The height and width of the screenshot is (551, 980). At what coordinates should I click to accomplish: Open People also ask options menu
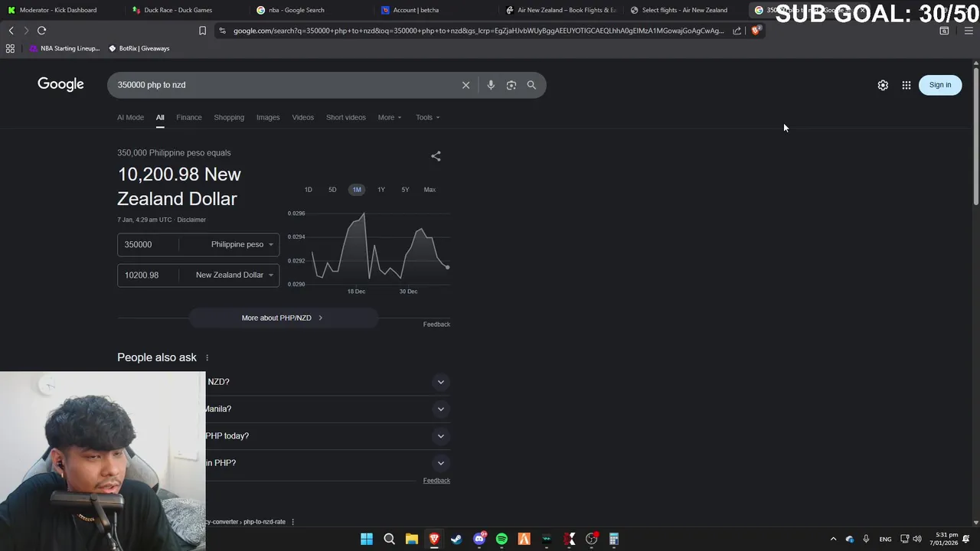pos(207,357)
